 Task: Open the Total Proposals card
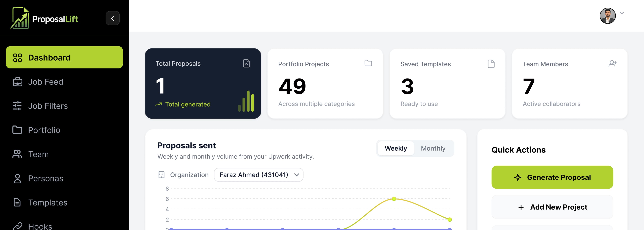click(x=203, y=84)
